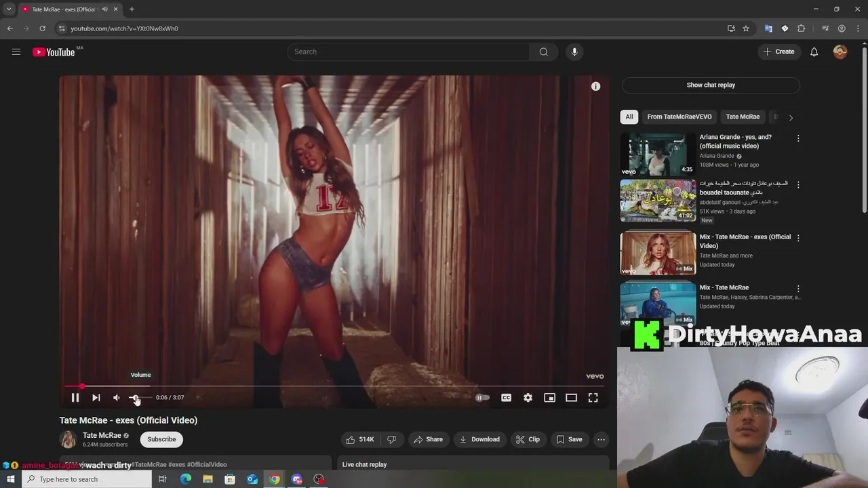The height and width of the screenshot is (488, 868).
Task: Enable miniplayer mode
Action: pyautogui.click(x=549, y=398)
